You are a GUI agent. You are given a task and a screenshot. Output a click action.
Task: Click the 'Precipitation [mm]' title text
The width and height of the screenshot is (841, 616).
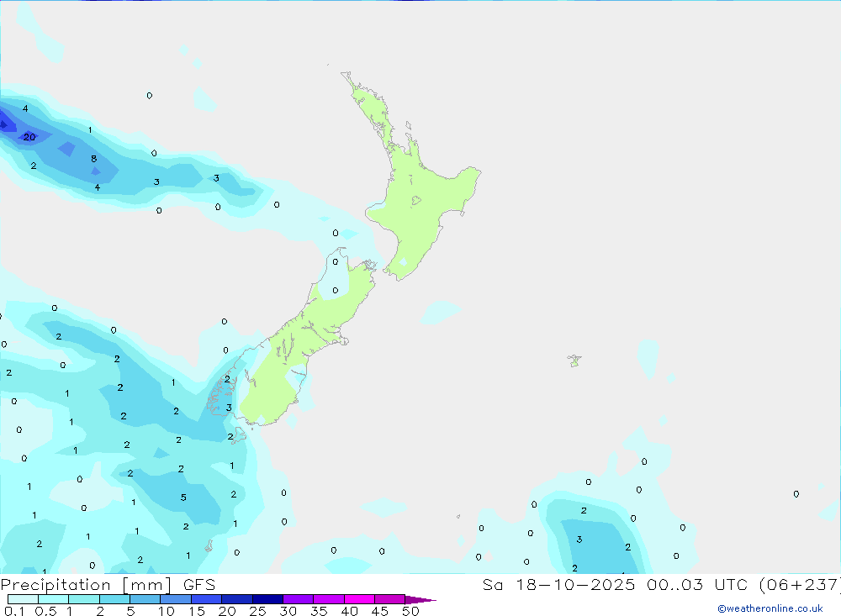click(x=86, y=585)
